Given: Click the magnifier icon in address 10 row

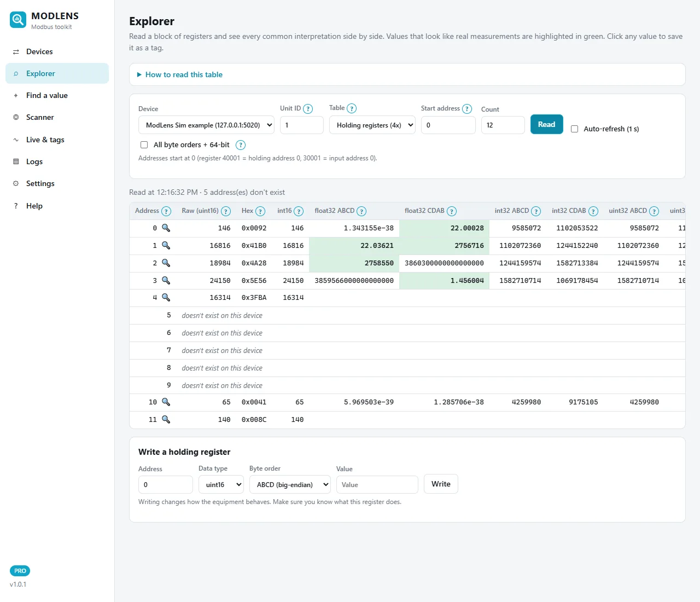Looking at the screenshot, I should (x=166, y=402).
